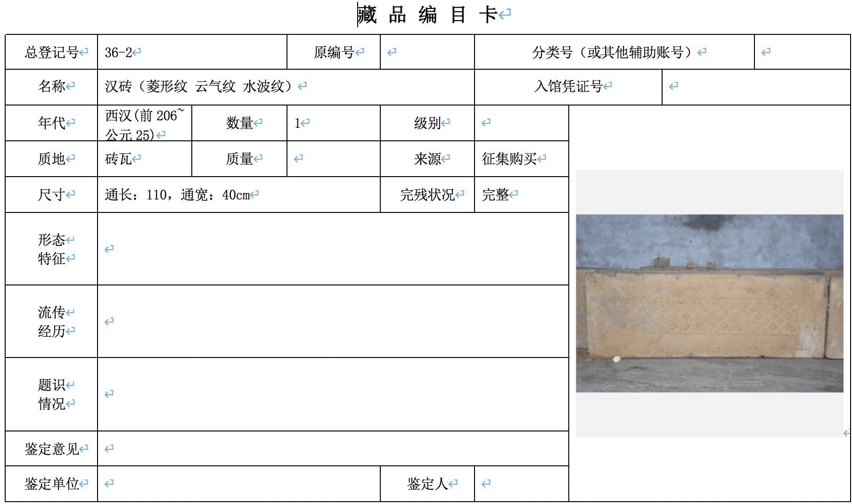Click the empty cell after 分类号 label
Viewport: 852px width, 504px height.
803,52
